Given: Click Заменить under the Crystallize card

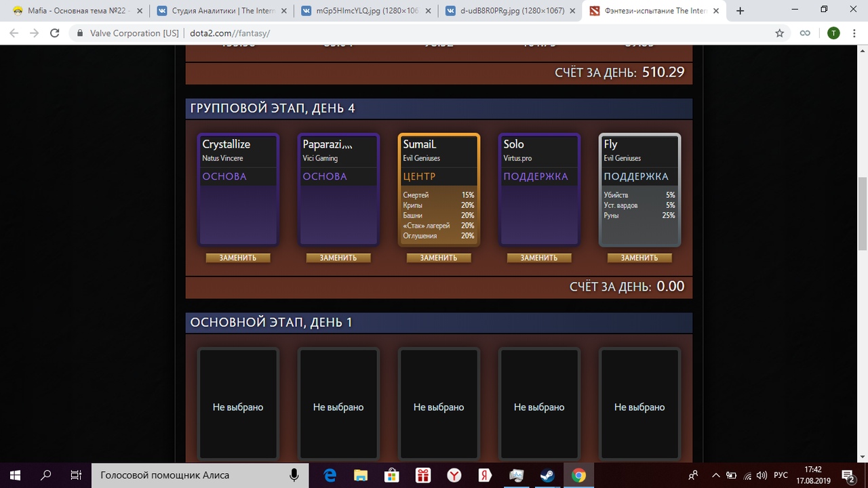Looking at the screenshot, I should click(238, 258).
